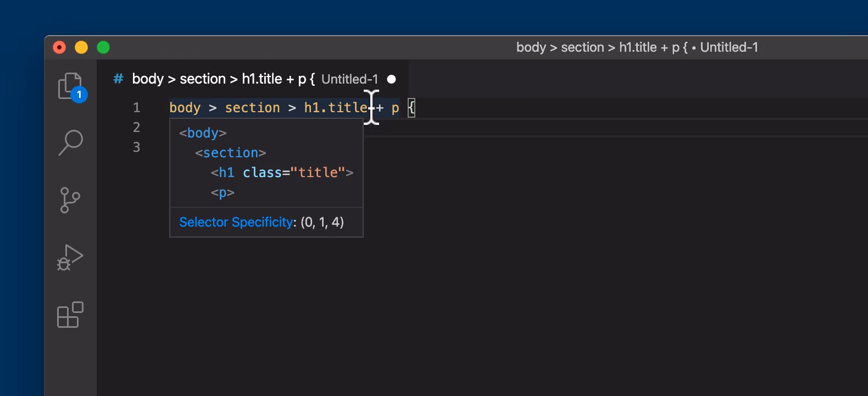Open the Extensions view
The height and width of the screenshot is (396, 868).
pos(70,315)
